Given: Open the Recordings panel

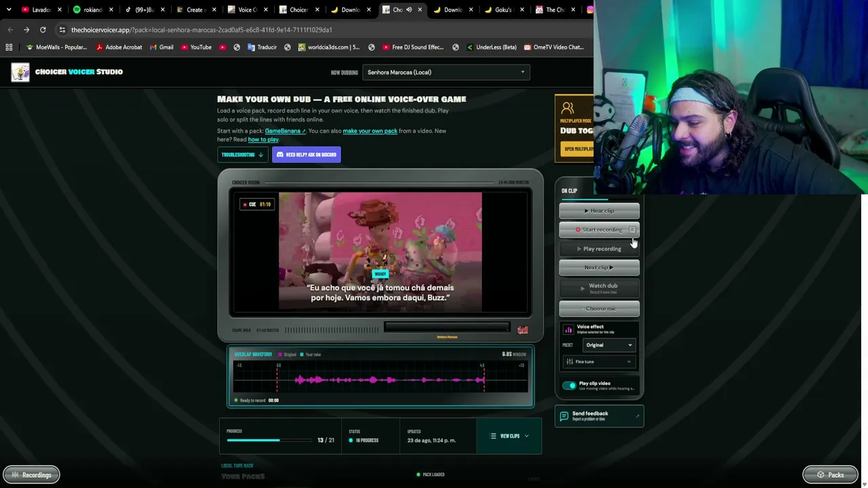Looking at the screenshot, I should 31,475.
